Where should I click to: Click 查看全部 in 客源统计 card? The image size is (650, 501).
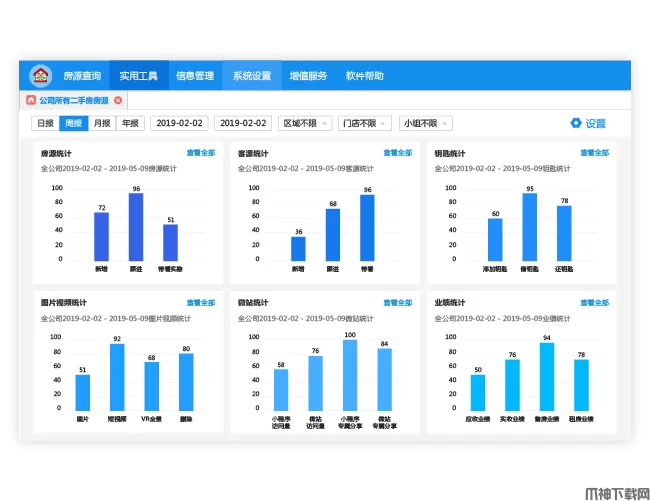(x=398, y=152)
